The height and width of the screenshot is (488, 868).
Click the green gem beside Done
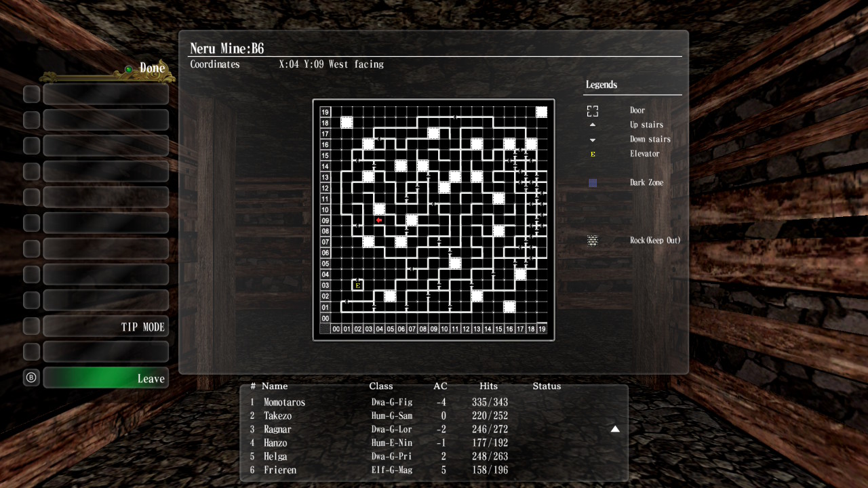pyautogui.click(x=128, y=69)
